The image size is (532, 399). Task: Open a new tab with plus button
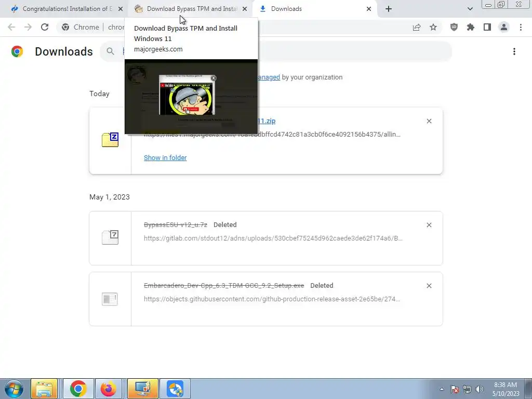389,9
